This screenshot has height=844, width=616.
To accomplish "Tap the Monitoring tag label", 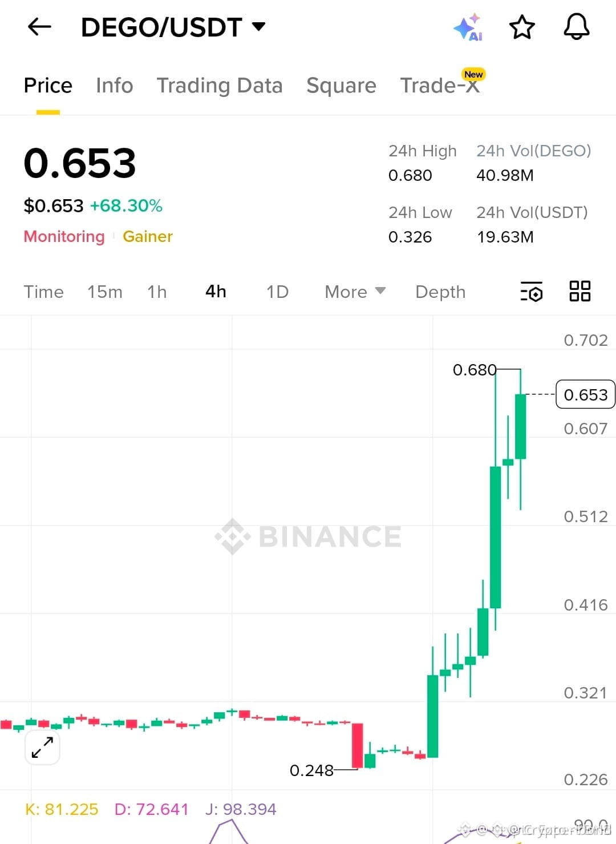I will pyautogui.click(x=64, y=236).
